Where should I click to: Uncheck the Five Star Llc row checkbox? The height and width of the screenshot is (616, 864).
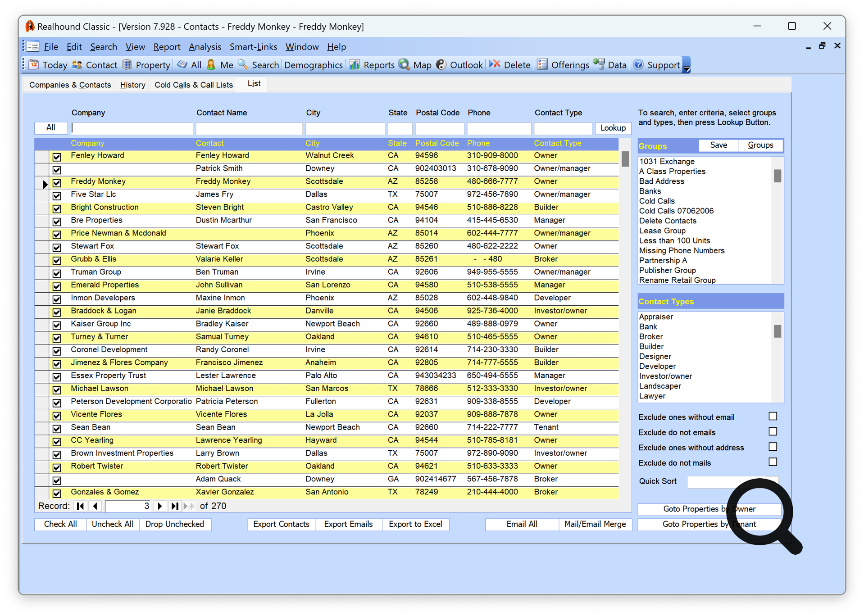(x=57, y=196)
